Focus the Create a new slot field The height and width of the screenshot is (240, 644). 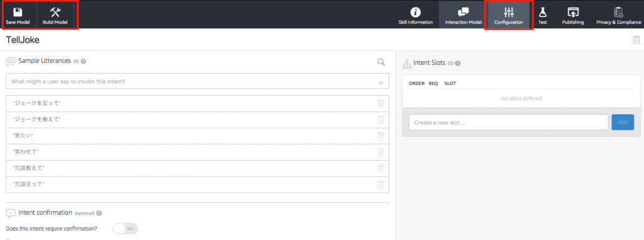pyautogui.click(x=508, y=122)
